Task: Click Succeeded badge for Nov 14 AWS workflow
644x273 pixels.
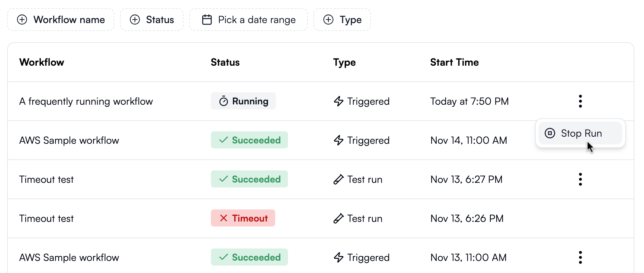Action: click(249, 140)
